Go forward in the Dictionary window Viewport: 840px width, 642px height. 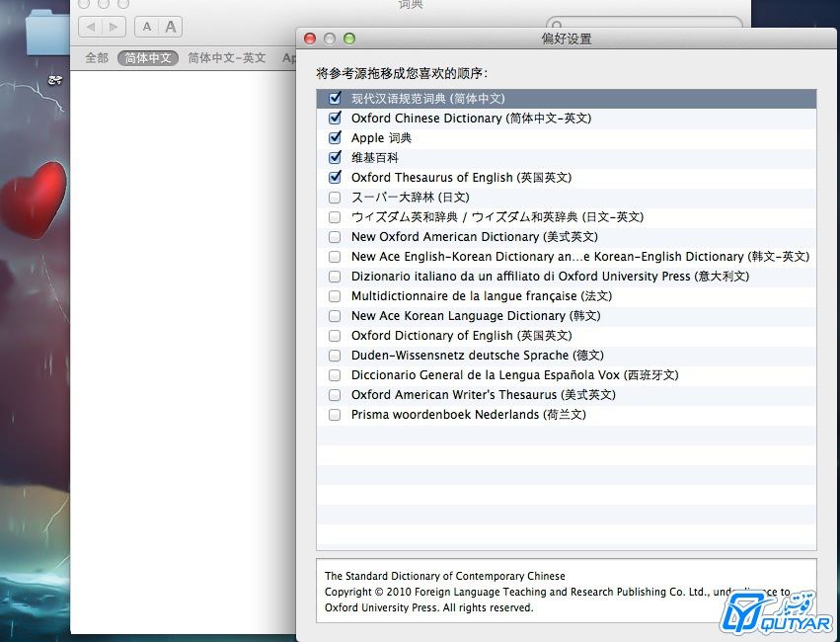pos(115,27)
